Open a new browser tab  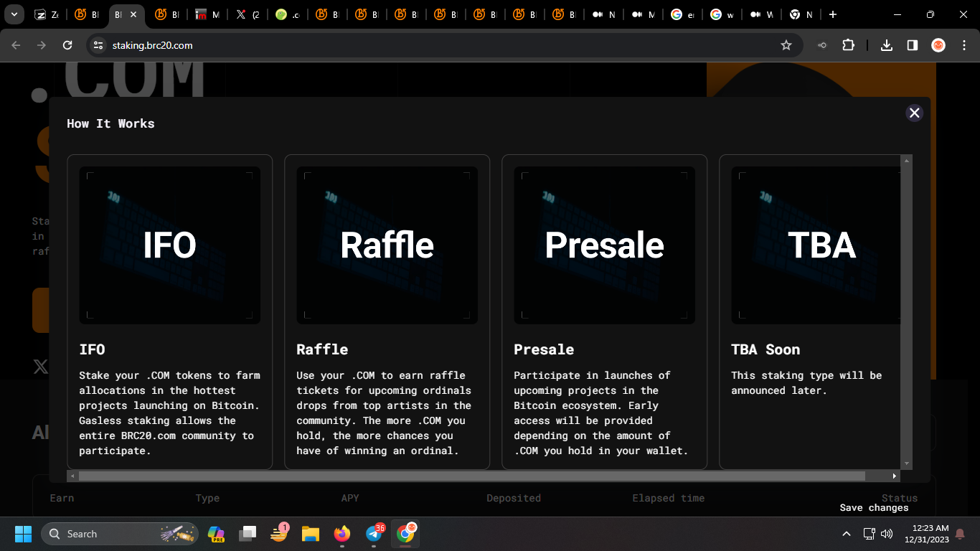832,14
